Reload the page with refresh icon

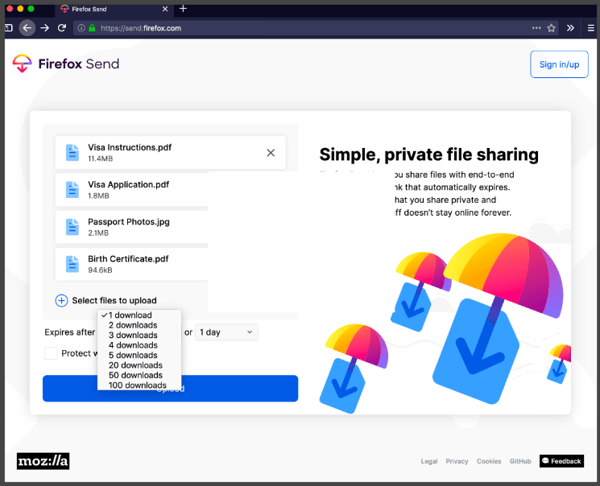[x=62, y=28]
